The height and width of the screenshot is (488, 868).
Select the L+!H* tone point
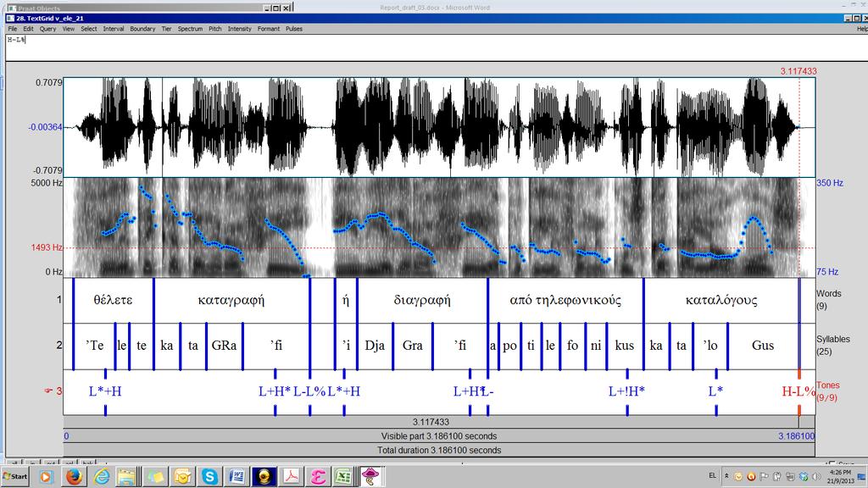pos(626,391)
